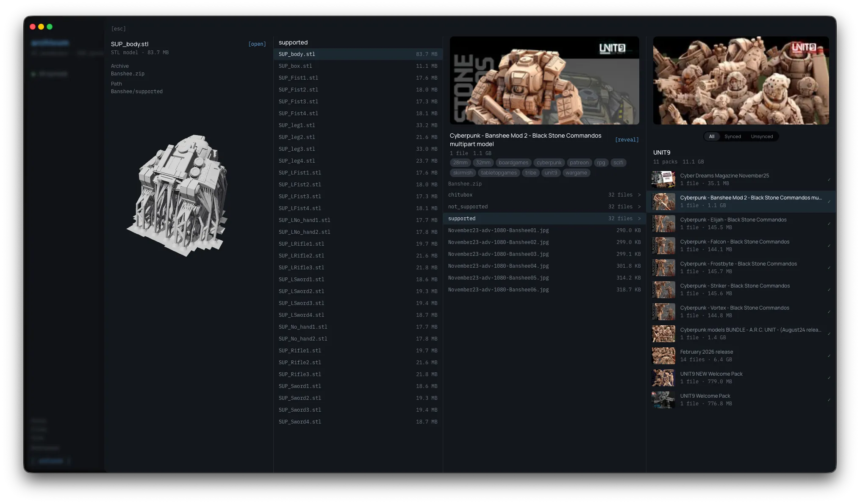Viewport: 860px width, 504px height.
Task: Click sync checkmark on Cyberpunk - Frostbyte pack
Action: click(829, 268)
